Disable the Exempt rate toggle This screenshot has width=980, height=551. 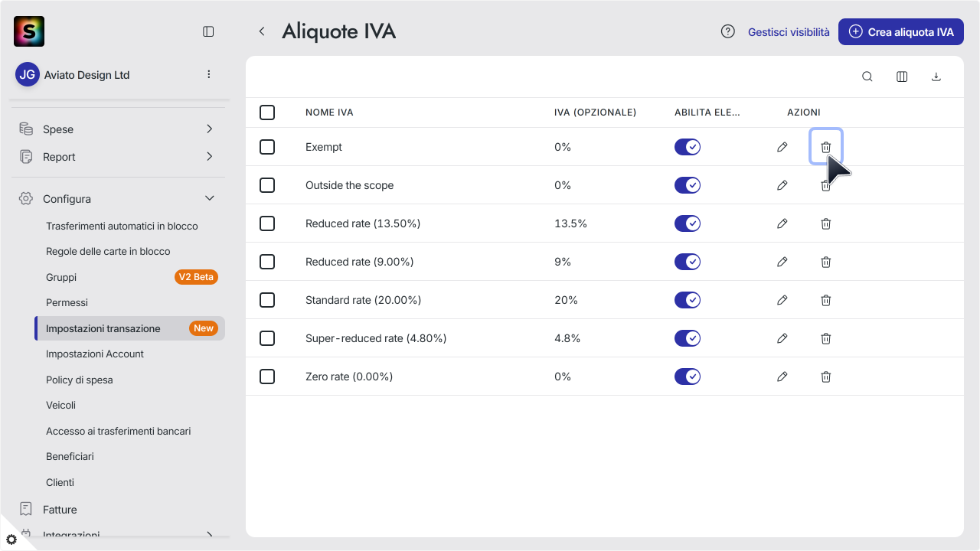pos(688,147)
